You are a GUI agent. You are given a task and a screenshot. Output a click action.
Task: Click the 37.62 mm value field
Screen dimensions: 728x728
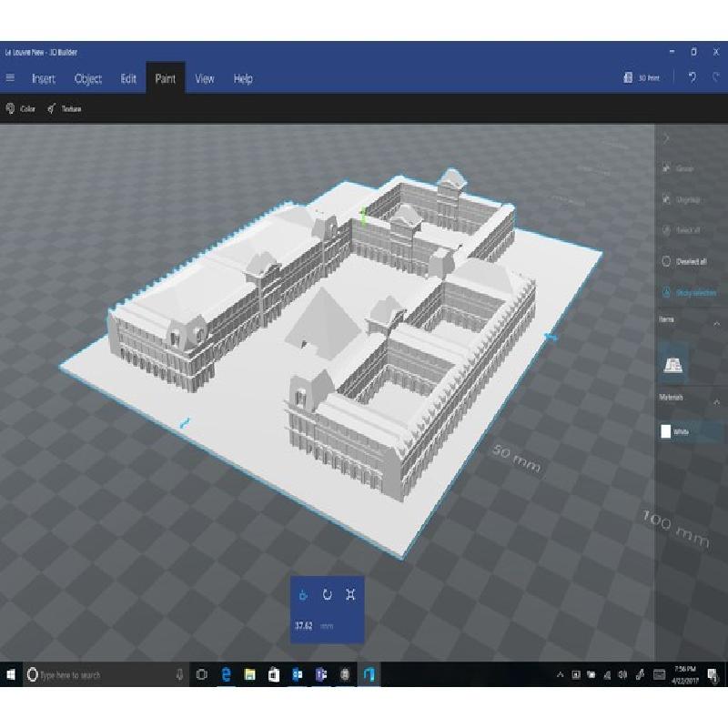point(314,626)
